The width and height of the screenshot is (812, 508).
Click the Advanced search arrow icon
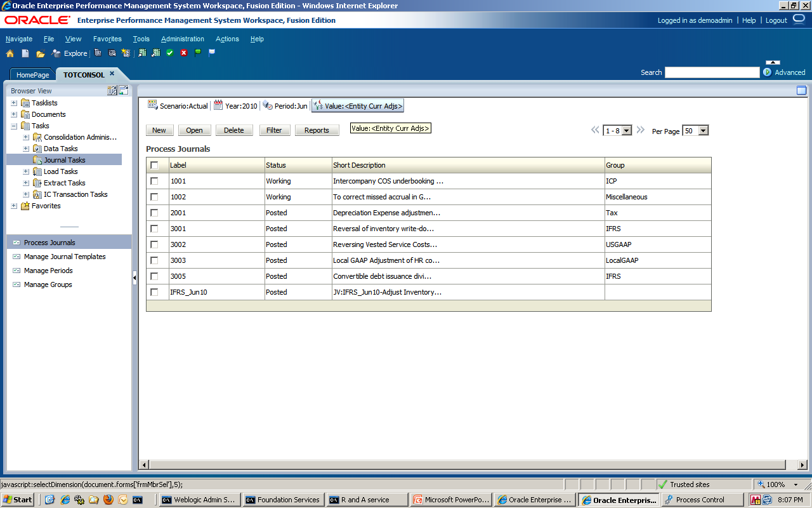[x=767, y=72]
